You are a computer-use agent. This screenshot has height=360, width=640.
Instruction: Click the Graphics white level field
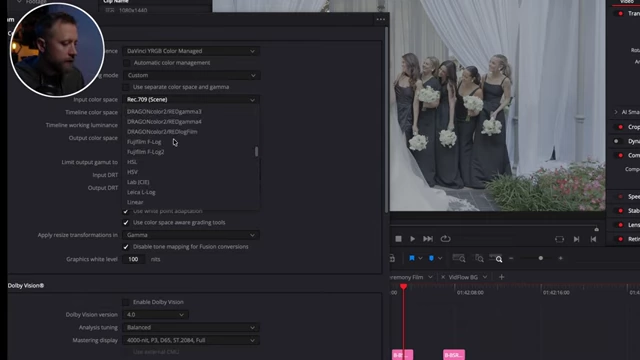click(x=133, y=259)
